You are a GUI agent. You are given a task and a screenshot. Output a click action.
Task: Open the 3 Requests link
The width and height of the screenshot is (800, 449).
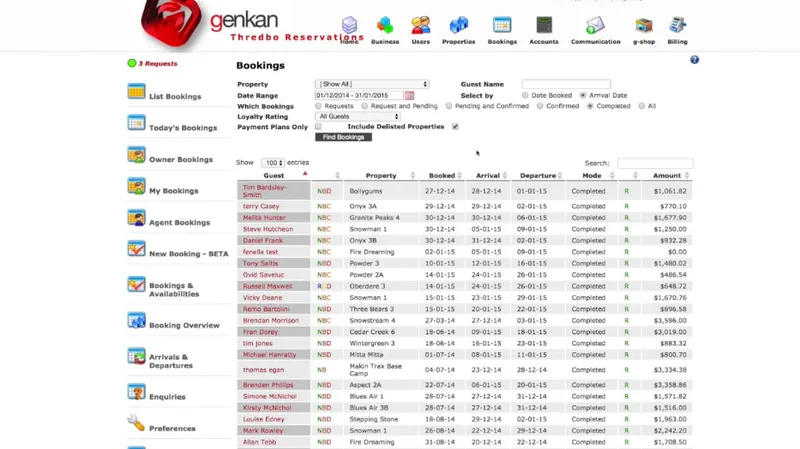tap(158, 64)
